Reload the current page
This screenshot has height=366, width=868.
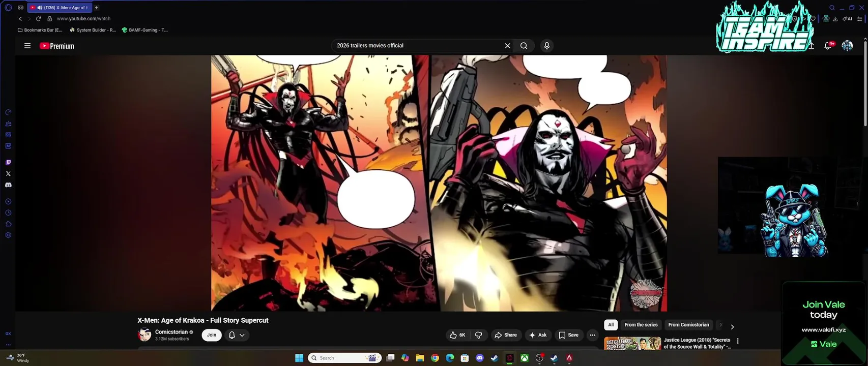[38, 19]
